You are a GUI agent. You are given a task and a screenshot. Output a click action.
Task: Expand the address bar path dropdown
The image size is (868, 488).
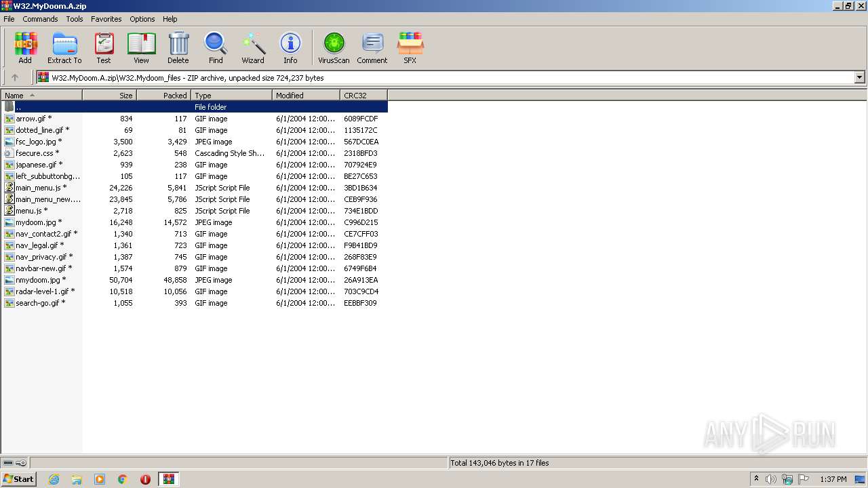click(859, 77)
